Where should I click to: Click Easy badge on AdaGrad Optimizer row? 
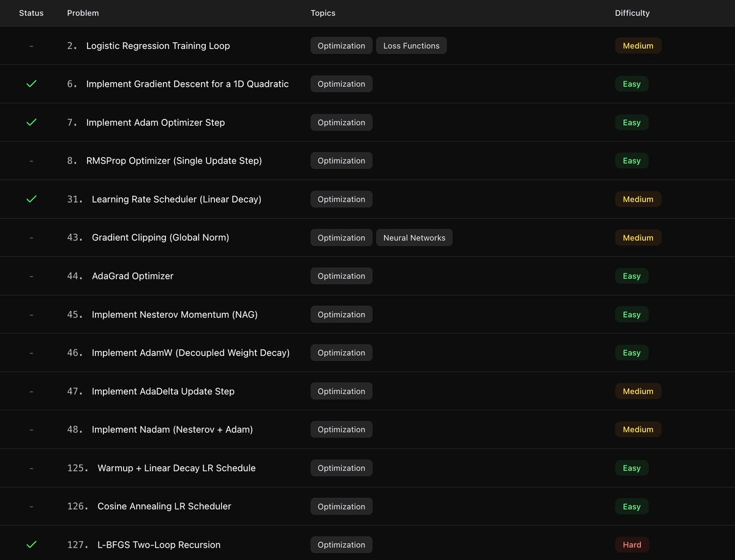click(x=631, y=276)
